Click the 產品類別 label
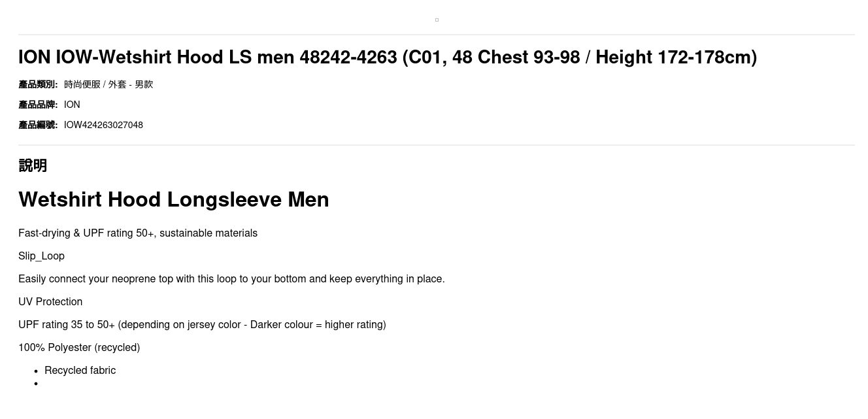Screen dimensions: 868x419 [x=38, y=84]
